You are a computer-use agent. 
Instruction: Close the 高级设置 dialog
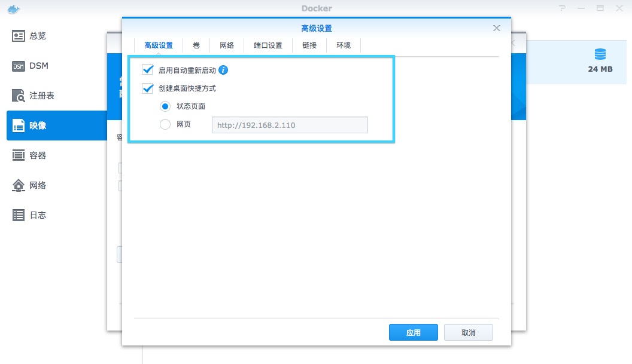tap(496, 28)
